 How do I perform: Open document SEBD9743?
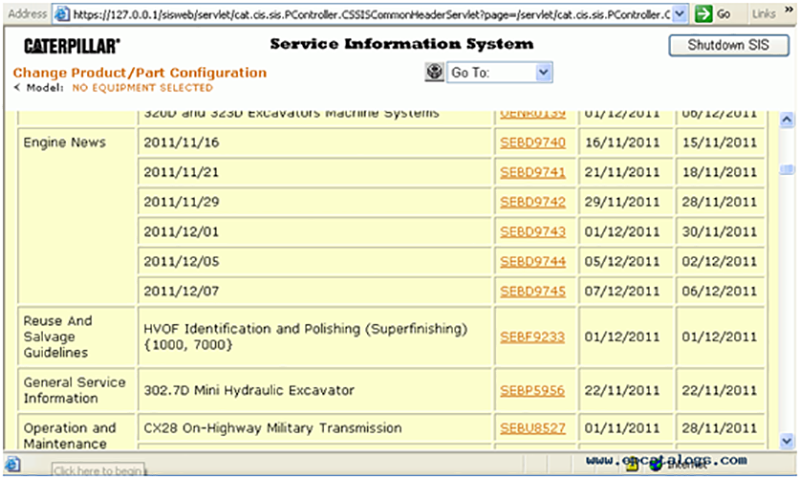pyautogui.click(x=533, y=232)
